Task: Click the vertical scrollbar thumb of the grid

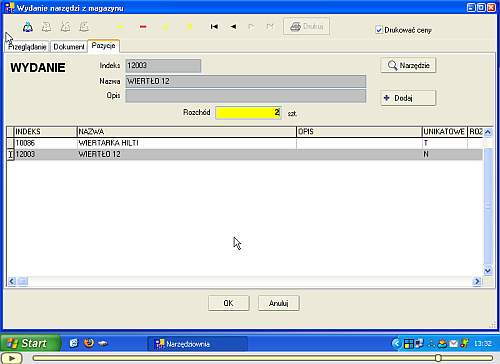Action: coord(488,206)
